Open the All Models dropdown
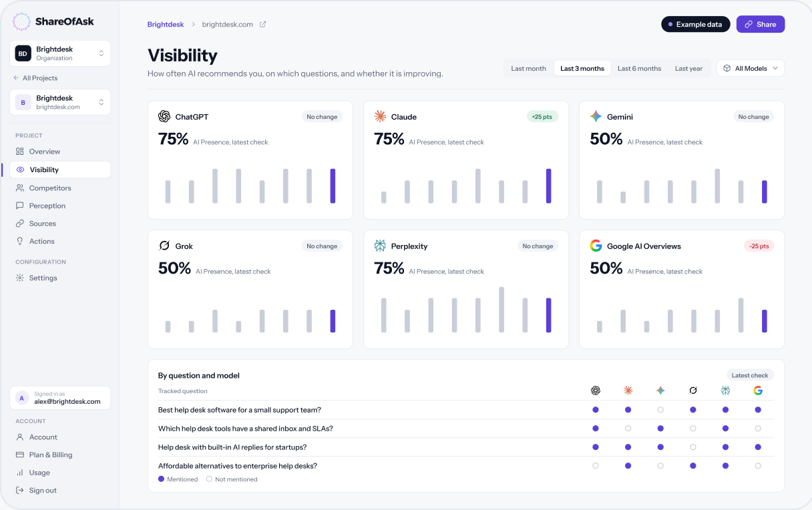812x510 pixels. pos(751,68)
